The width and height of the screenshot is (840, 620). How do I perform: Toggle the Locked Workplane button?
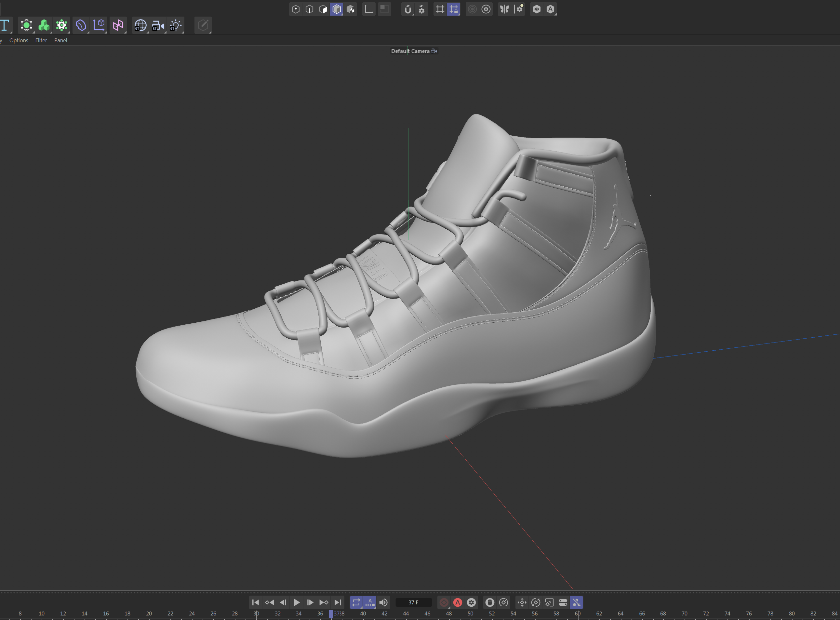click(454, 9)
